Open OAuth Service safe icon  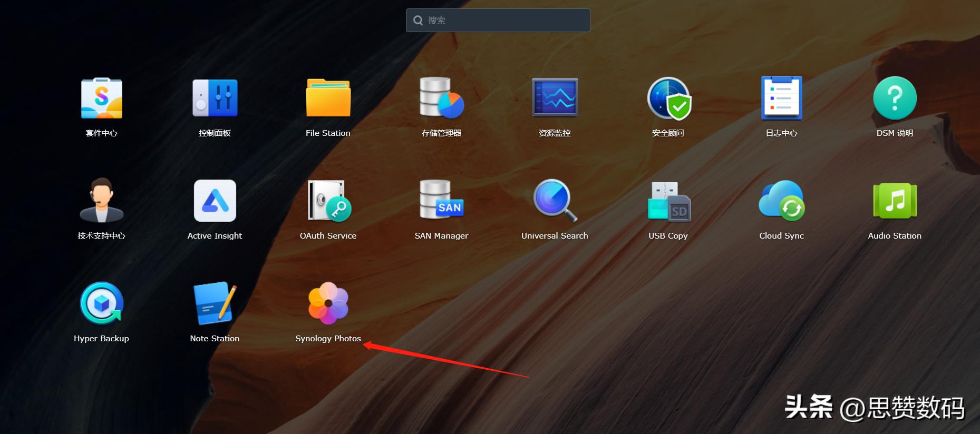[x=329, y=201]
